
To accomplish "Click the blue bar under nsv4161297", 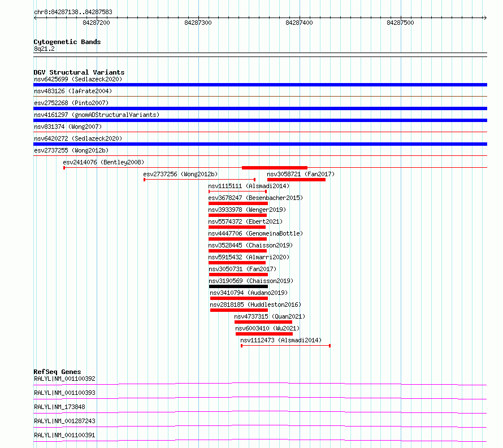I will pyautogui.click(x=260, y=120).
